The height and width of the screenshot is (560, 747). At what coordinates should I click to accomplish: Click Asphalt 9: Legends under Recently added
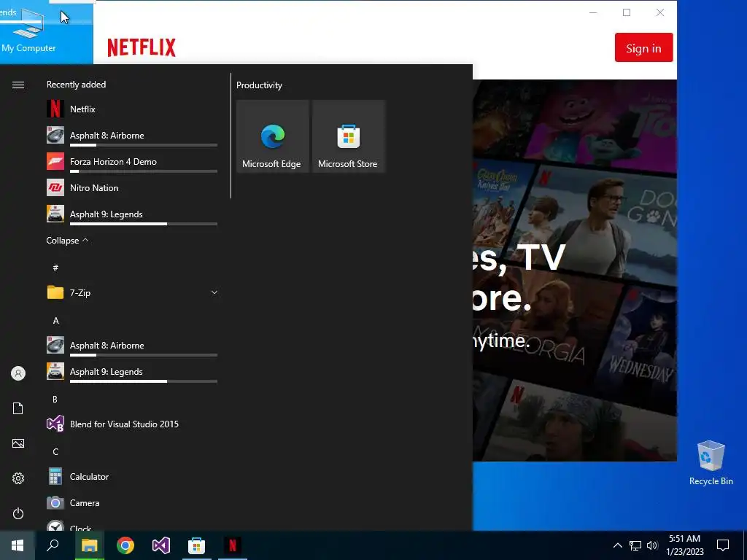point(133,214)
